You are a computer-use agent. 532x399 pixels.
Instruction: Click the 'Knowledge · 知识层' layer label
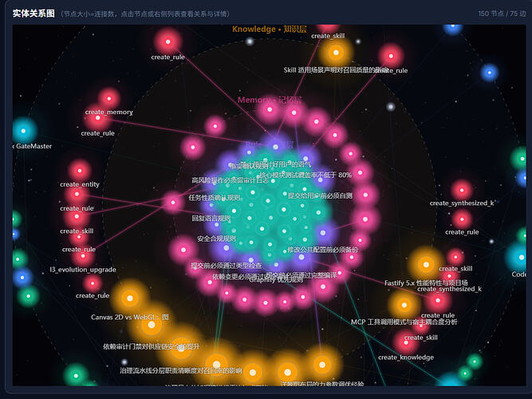pyautogui.click(x=270, y=30)
